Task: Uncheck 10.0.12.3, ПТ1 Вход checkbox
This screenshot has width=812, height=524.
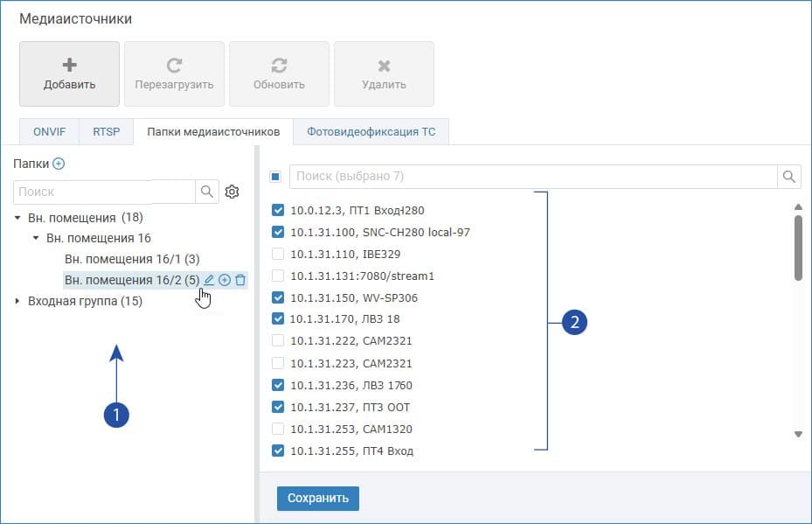Action: 278,210
